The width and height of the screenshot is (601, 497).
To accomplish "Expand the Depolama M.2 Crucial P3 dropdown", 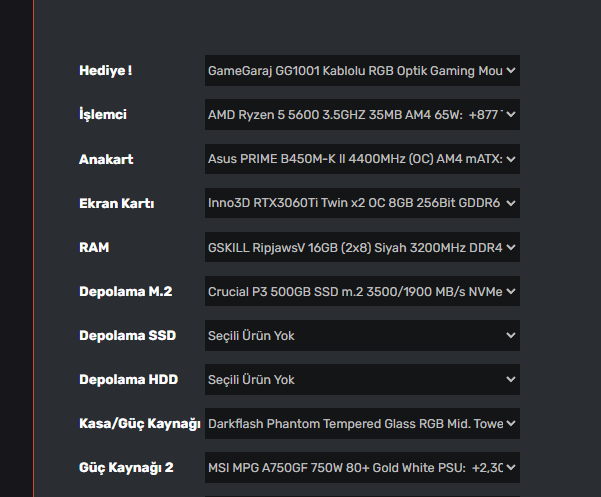I will (x=362, y=292).
